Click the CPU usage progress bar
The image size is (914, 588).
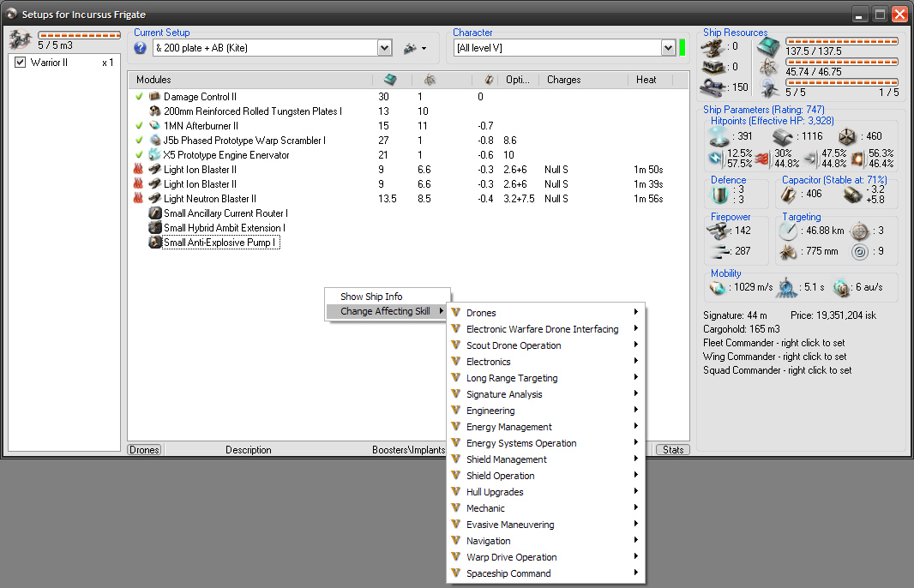coord(841,40)
